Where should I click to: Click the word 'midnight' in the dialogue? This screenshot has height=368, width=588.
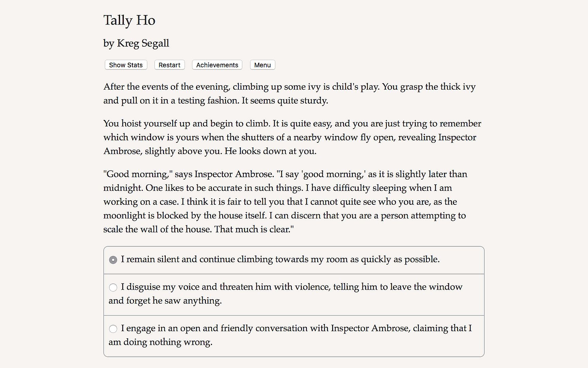pyautogui.click(x=123, y=188)
